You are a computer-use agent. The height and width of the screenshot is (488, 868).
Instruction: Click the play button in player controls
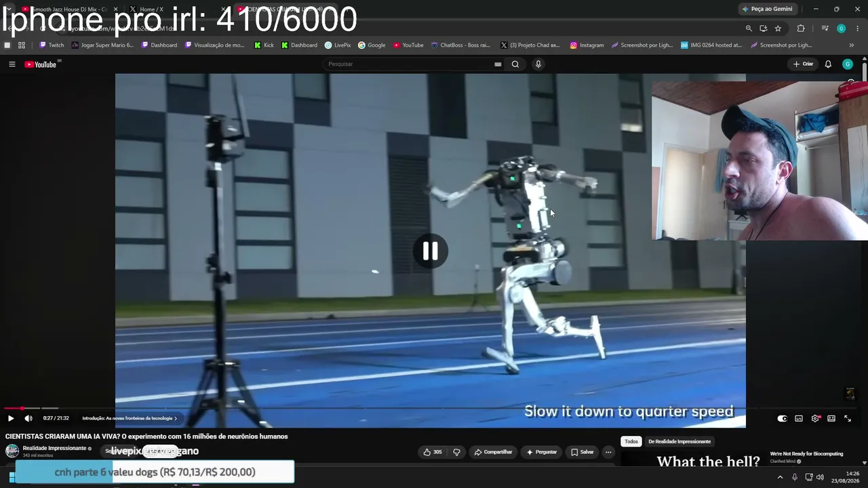pos(11,418)
